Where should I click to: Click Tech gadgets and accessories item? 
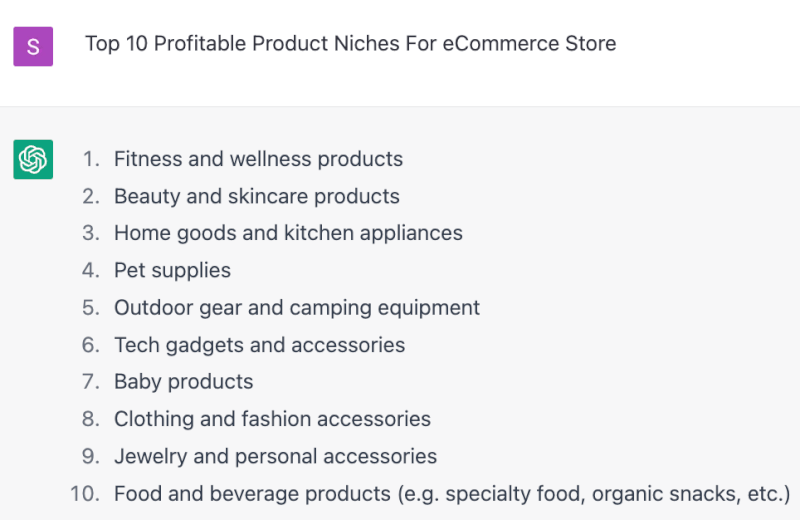click(x=259, y=345)
